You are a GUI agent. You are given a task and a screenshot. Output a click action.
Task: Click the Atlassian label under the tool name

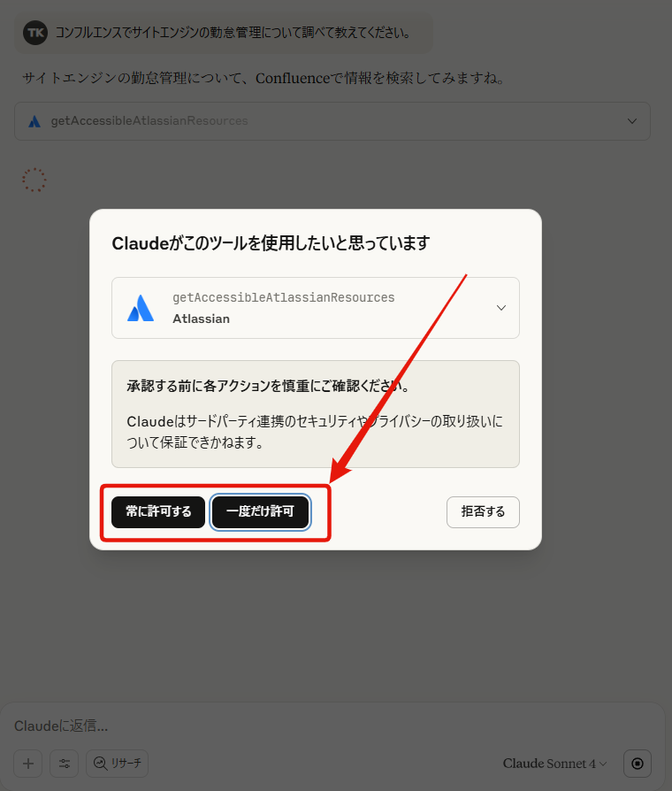[x=201, y=319]
